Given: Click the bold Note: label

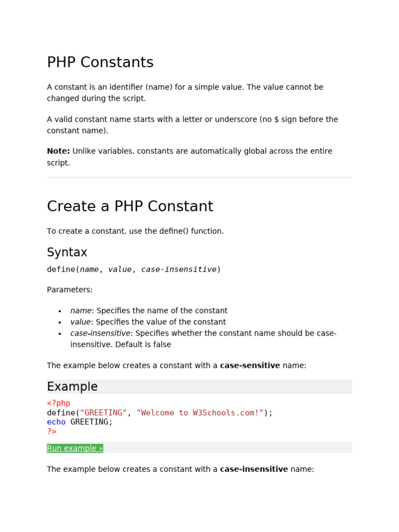Looking at the screenshot, I should coord(58,151).
